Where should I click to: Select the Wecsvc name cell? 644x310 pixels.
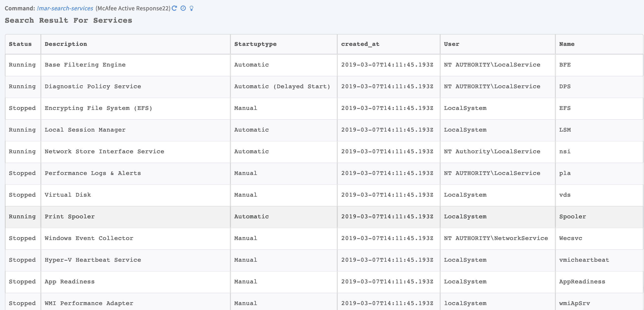click(x=570, y=238)
